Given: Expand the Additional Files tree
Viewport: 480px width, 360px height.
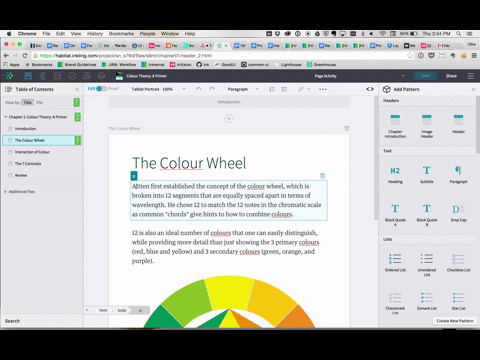Looking at the screenshot, I should tap(6, 192).
